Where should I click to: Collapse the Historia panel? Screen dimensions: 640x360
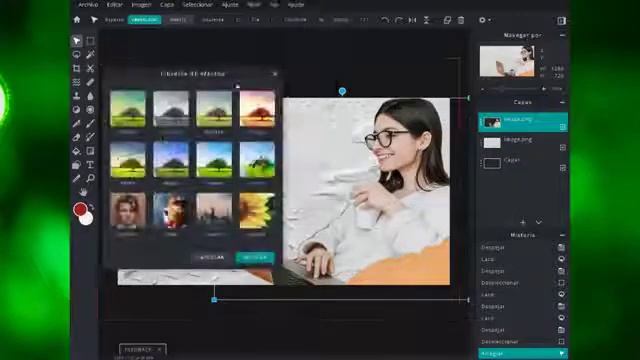[562, 236]
